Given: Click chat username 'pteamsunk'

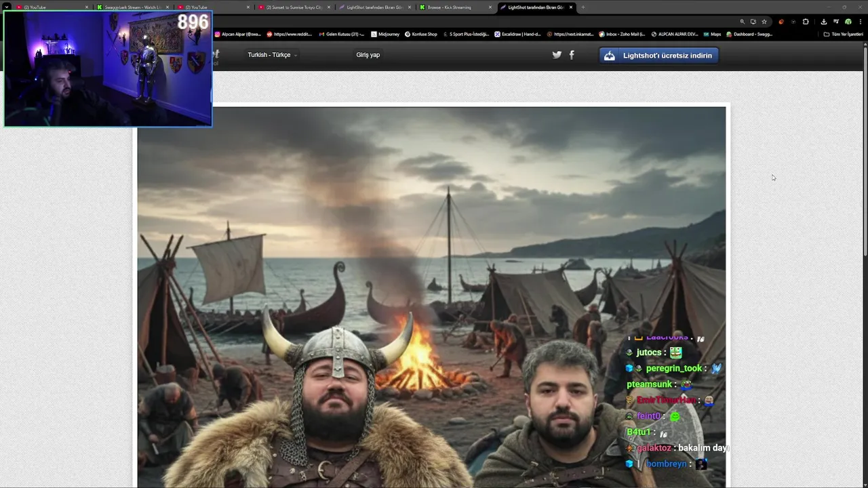Looking at the screenshot, I should [x=650, y=384].
